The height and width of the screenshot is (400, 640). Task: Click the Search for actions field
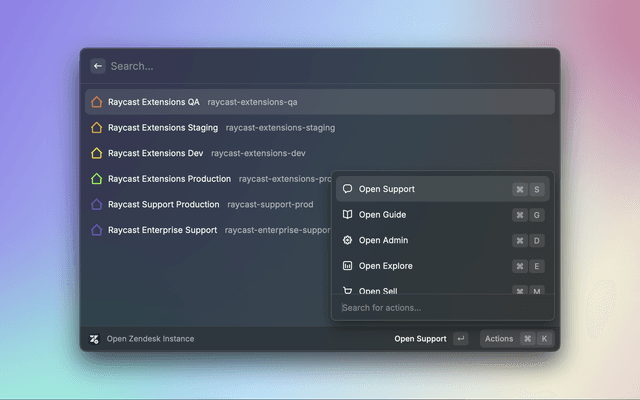[440, 308]
